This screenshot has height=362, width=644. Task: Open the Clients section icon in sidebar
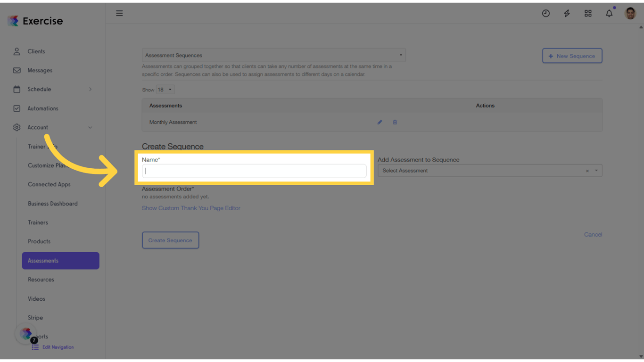coord(16,51)
